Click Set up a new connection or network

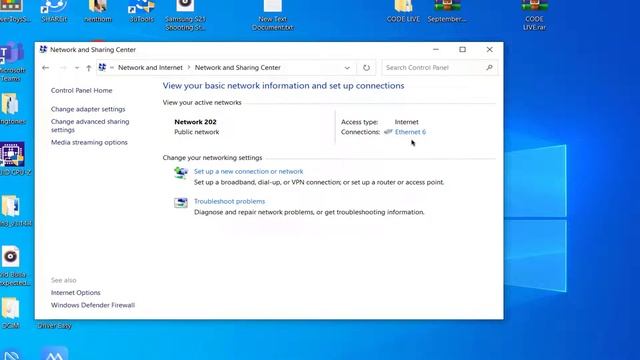(249, 171)
